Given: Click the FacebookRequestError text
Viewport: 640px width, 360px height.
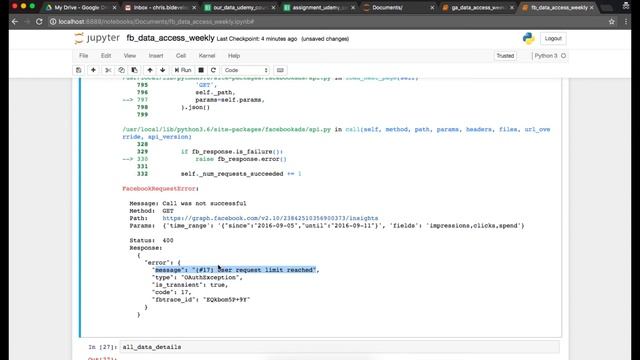Looking at the screenshot, I should [x=160, y=189].
